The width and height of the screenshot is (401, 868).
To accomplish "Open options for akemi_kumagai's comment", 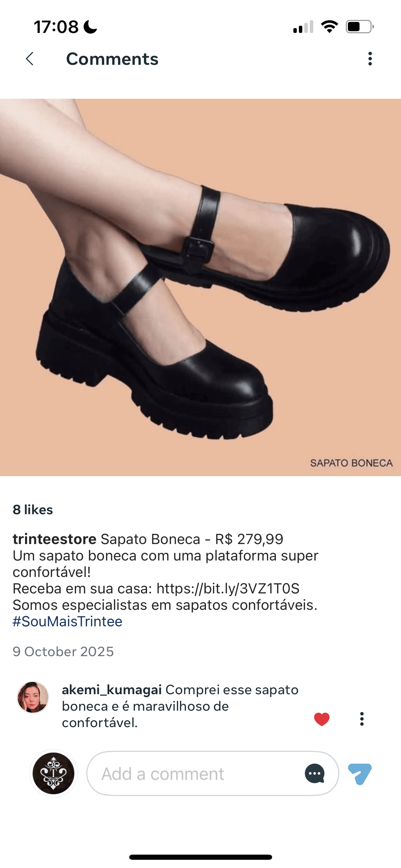I will coord(362,719).
